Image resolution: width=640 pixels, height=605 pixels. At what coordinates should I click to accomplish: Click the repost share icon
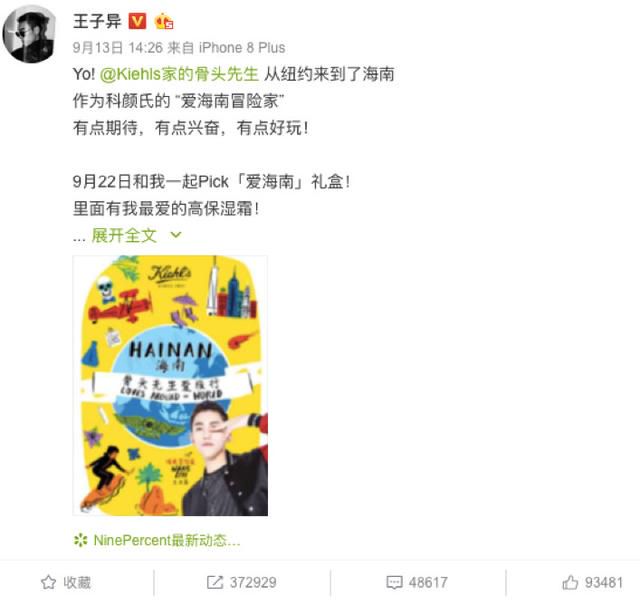click(215, 582)
